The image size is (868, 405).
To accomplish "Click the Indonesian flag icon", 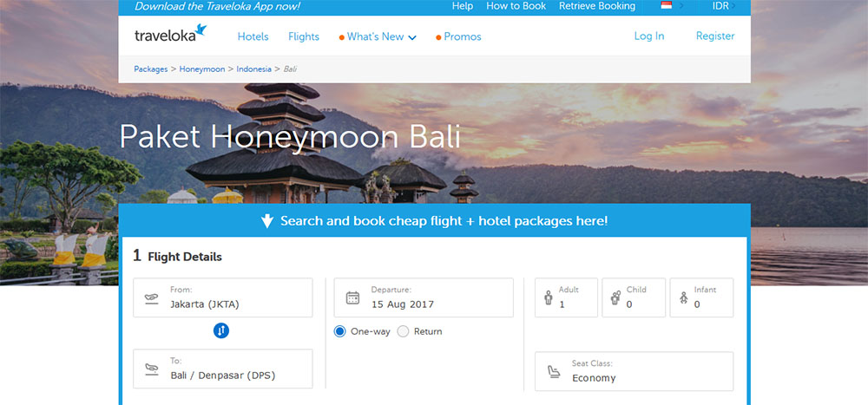I will [x=667, y=6].
